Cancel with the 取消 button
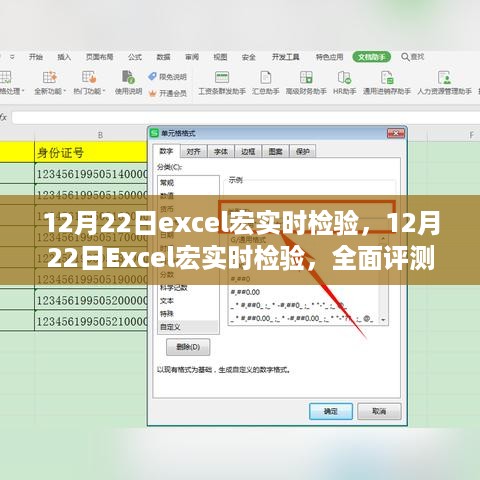 pyautogui.click(x=379, y=411)
